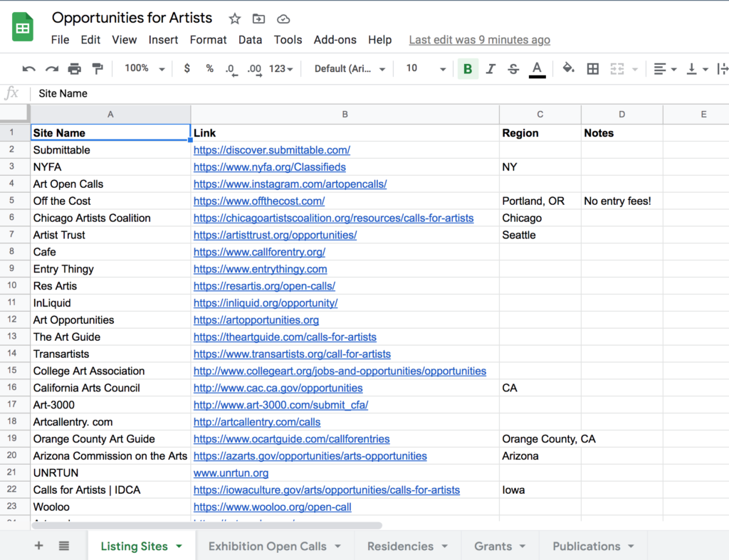Image resolution: width=729 pixels, height=560 pixels.
Task: Click the move to folder icon
Action: (x=258, y=19)
